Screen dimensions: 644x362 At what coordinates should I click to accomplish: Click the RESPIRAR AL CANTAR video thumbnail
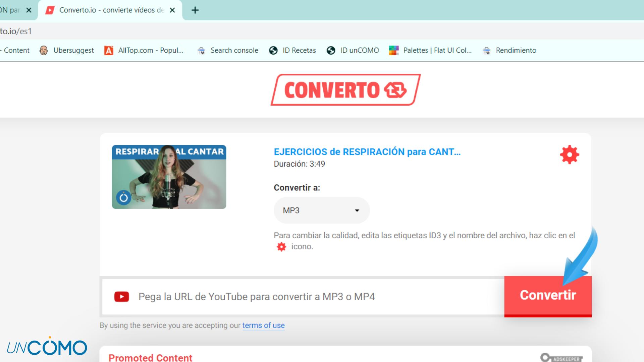[169, 177]
